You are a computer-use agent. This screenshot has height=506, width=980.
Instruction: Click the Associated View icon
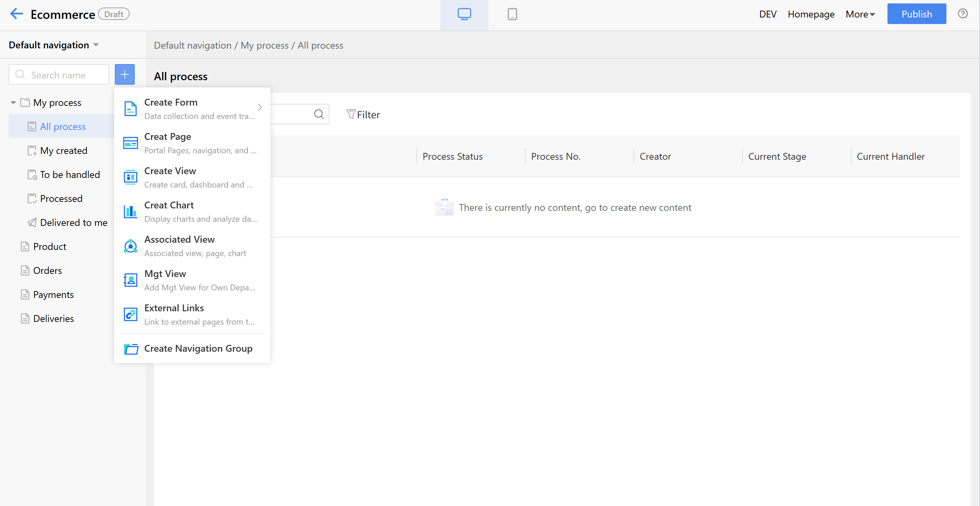tap(131, 246)
